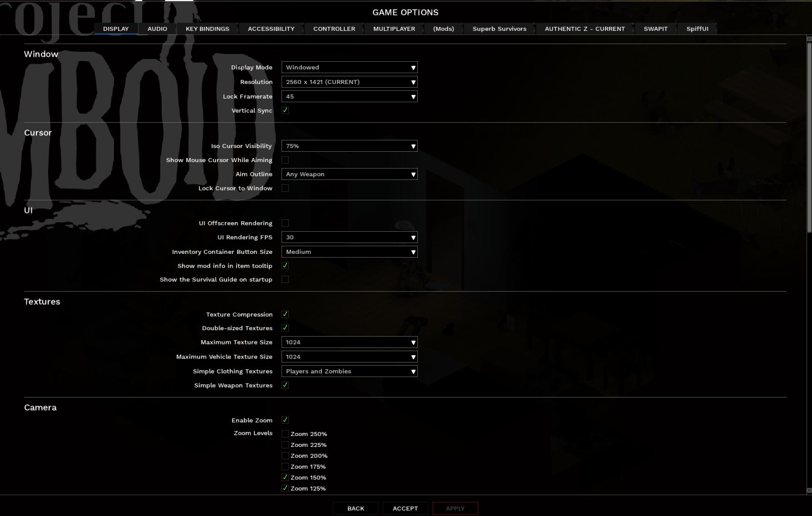Click the scrollbar up arrow
Viewport: 812px width, 516px height.
point(809,39)
